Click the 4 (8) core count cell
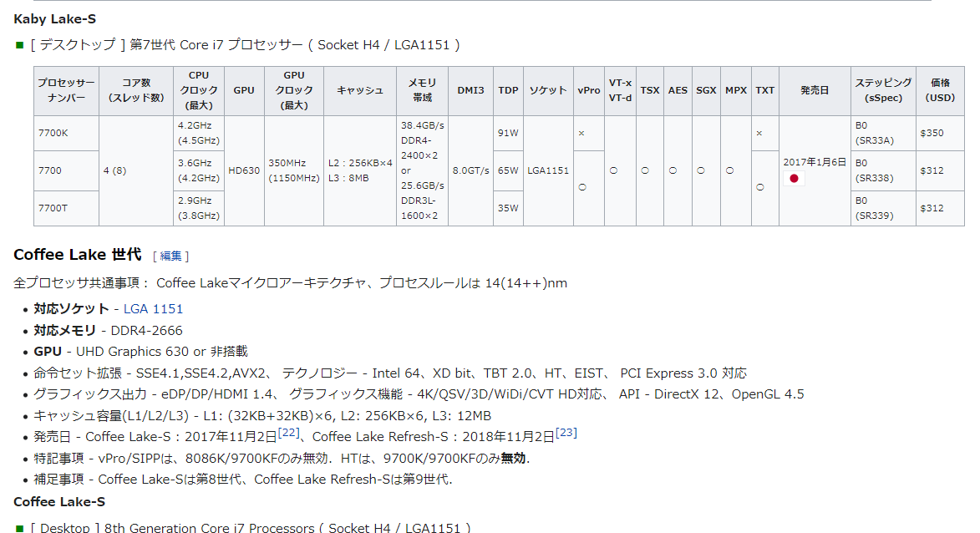This screenshot has width=980, height=533. (x=136, y=170)
